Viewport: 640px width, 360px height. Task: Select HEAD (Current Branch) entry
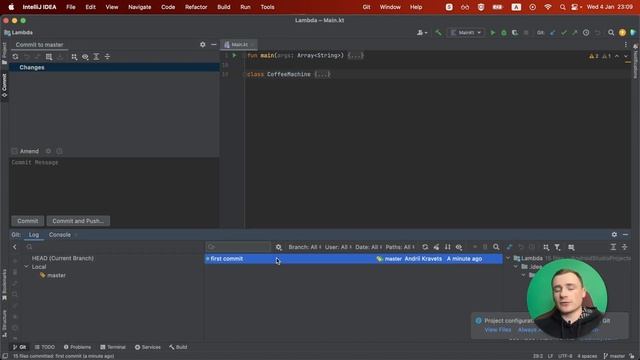point(62,258)
